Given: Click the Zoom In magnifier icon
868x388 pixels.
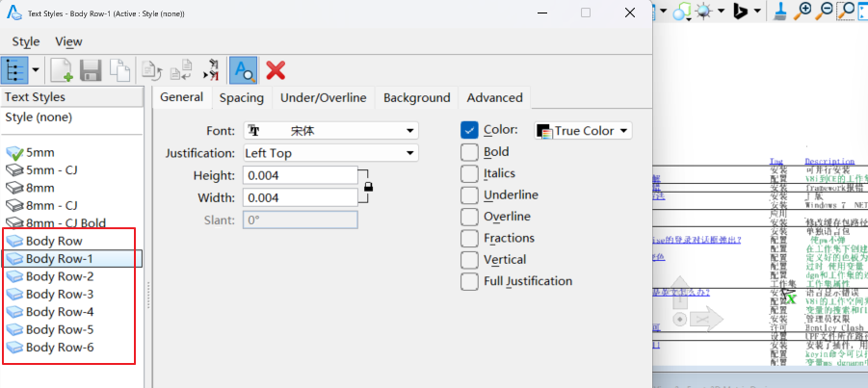Looking at the screenshot, I should [x=804, y=11].
